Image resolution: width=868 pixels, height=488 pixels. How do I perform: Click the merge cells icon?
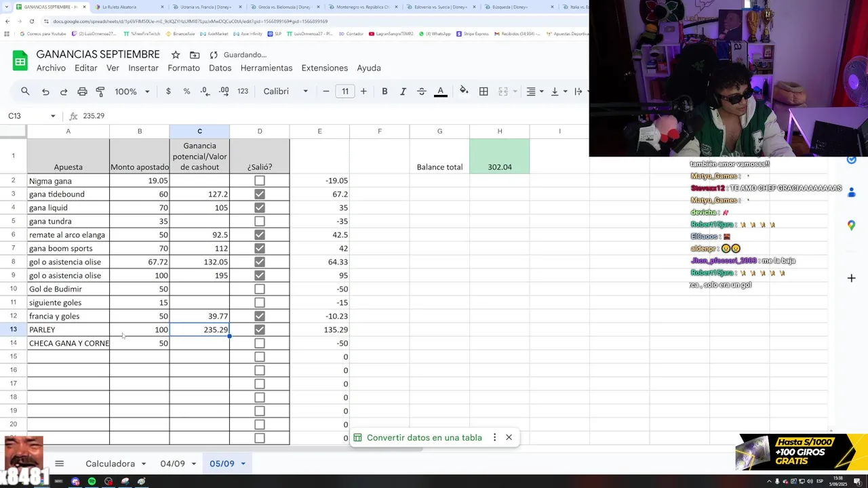click(503, 91)
